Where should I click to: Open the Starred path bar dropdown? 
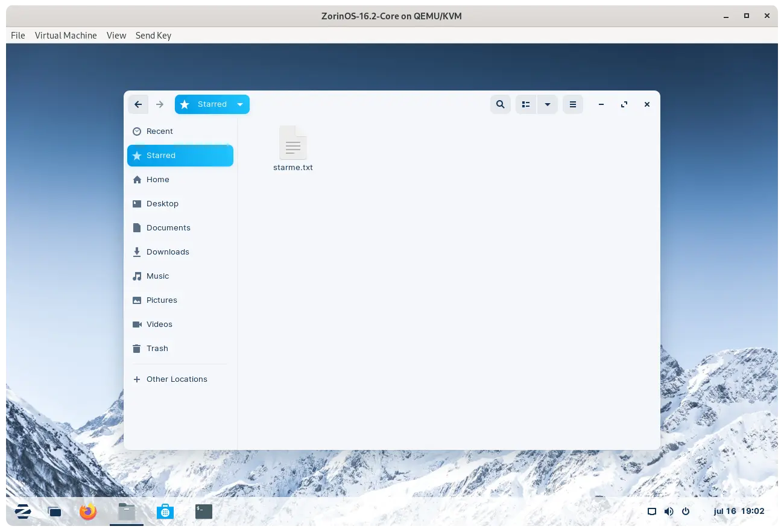pos(212,104)
